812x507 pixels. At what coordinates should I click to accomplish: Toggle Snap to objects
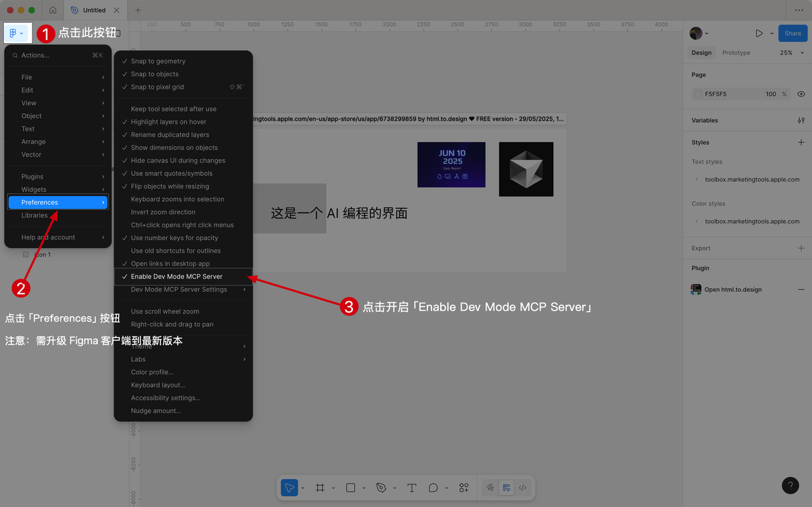183,74
